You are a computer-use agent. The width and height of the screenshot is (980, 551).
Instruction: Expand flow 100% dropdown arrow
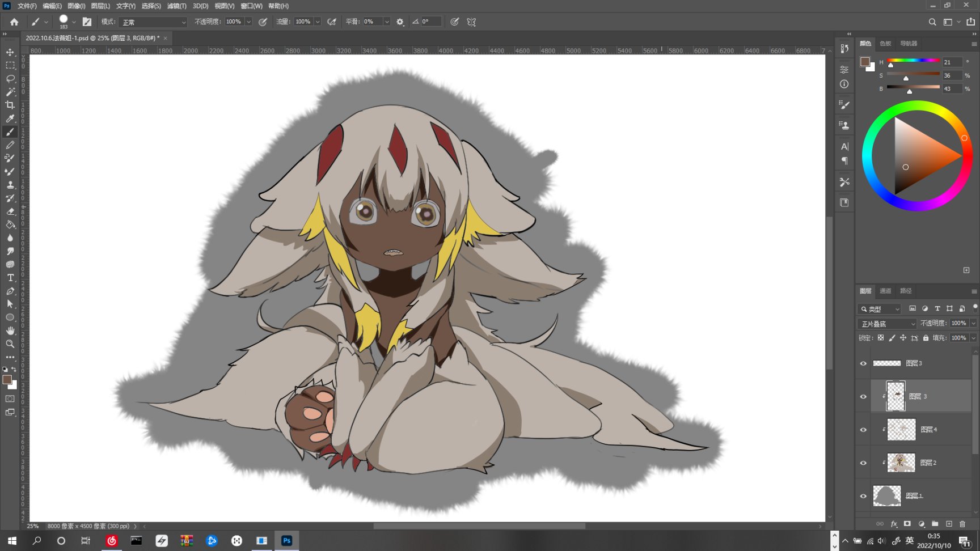tap(318, 22)
